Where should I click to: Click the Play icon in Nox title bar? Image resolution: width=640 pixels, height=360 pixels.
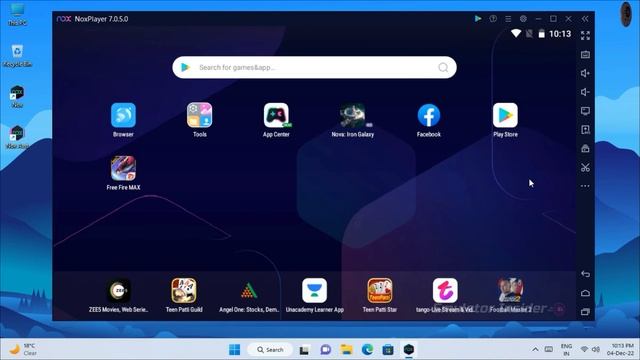[478, 19]
